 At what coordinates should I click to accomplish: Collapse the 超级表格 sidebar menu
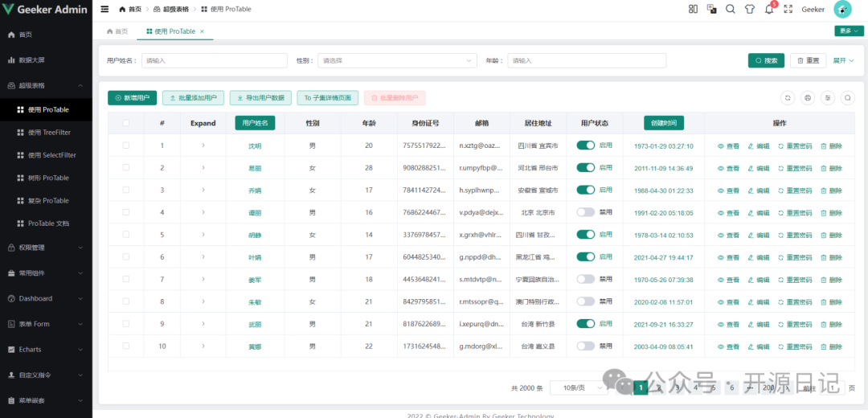tap(46, 85)
